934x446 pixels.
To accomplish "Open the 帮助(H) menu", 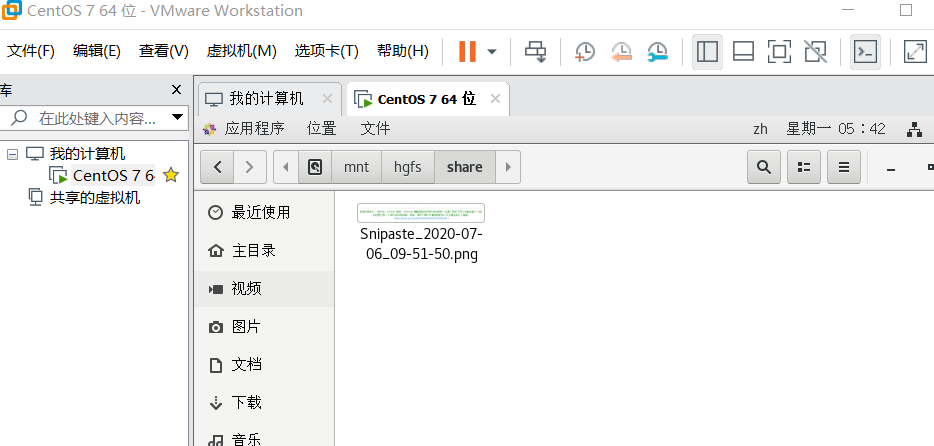I will pyautogui.click(x=403, y=51).
